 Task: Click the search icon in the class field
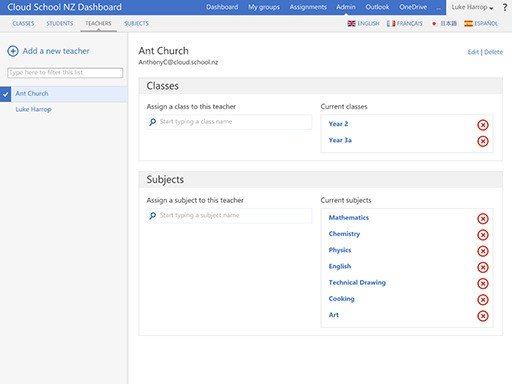coord(152,122)
